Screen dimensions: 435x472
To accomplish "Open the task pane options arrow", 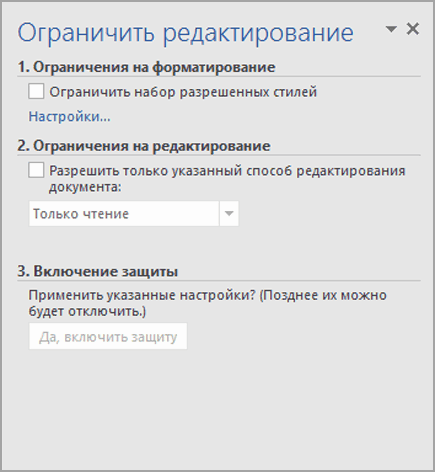I will pos(391,29).
